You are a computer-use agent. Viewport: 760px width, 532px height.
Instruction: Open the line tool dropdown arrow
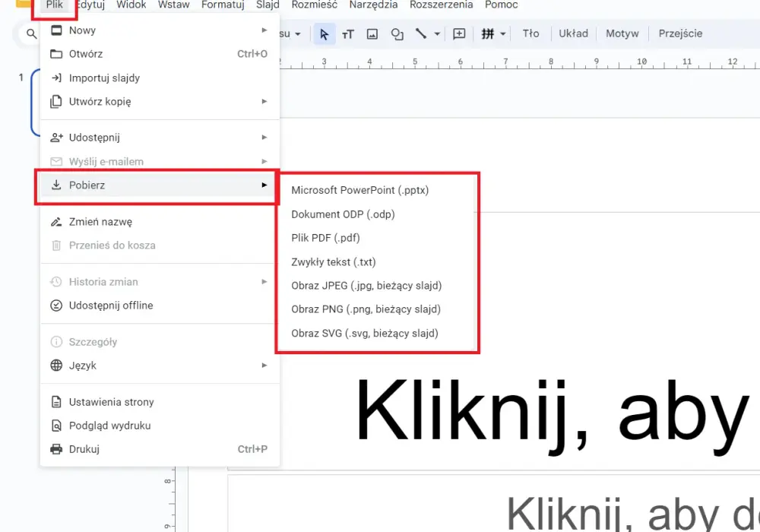tap(437, 34)
